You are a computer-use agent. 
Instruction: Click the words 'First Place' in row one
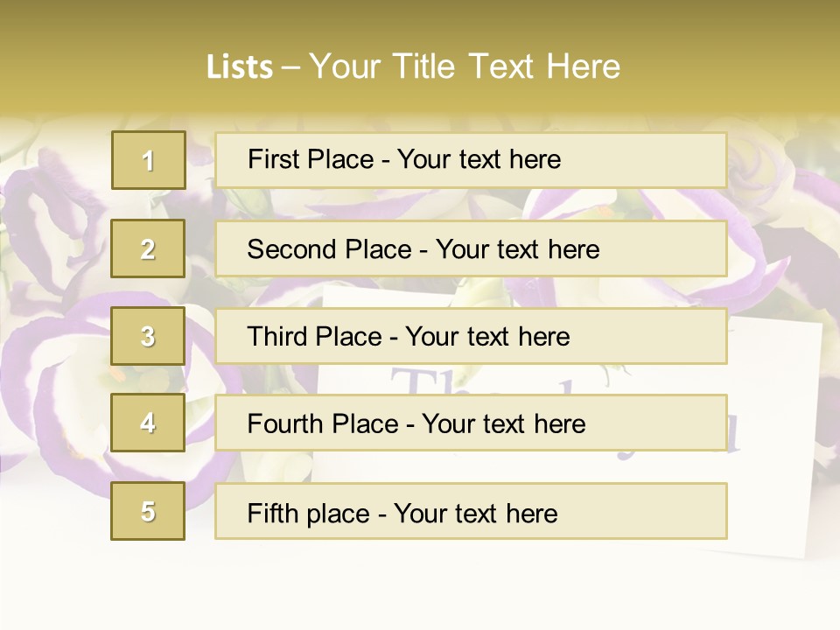tap(311, 159)
